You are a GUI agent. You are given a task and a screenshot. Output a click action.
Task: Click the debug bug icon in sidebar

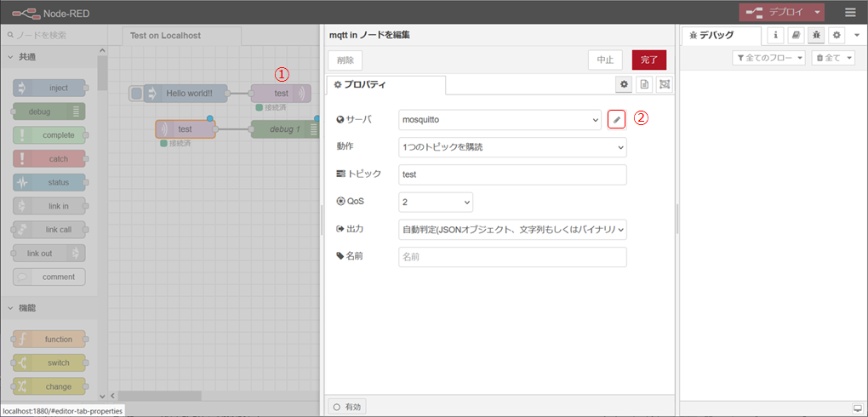(x=816, y=35)
